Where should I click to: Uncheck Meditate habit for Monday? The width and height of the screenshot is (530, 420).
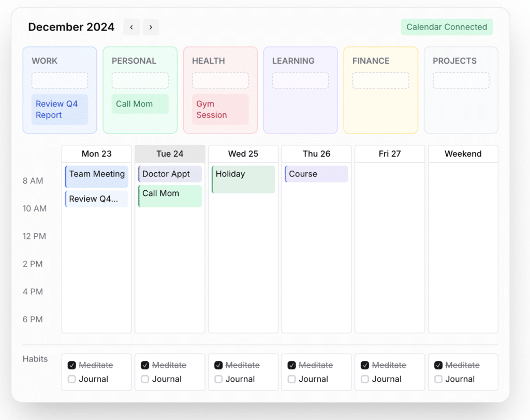click(x=72, y=365)
